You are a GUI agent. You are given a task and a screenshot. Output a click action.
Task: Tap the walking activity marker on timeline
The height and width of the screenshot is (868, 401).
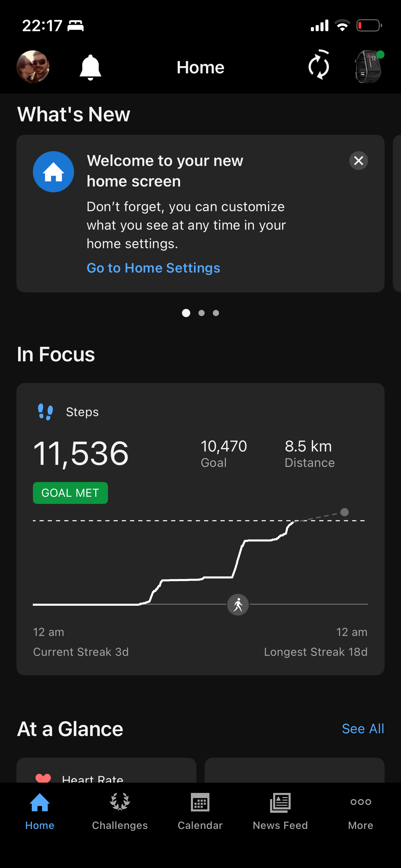pos(238,605)
